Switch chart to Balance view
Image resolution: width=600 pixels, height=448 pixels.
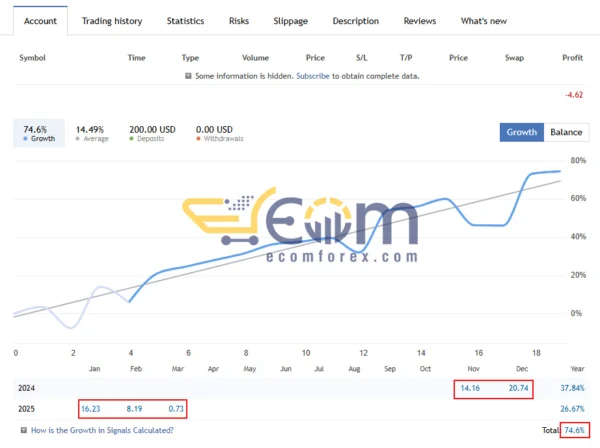[x=566, y=132]
